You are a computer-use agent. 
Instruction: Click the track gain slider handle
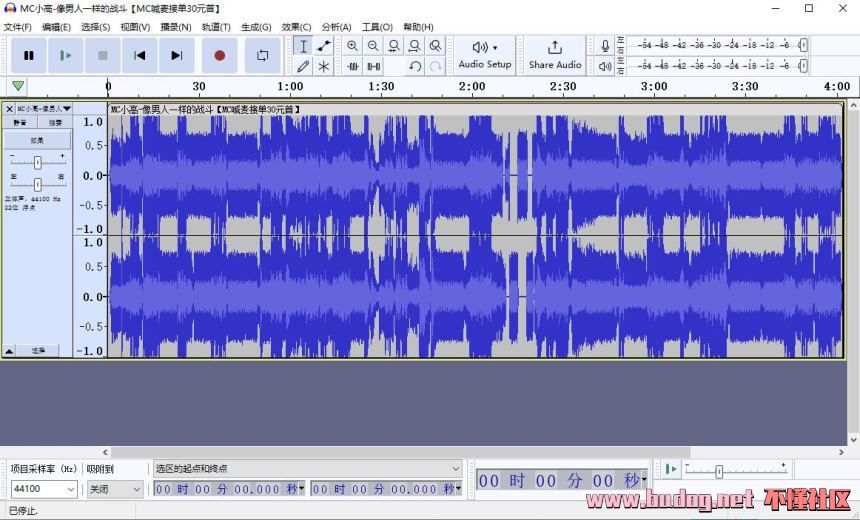[x=37, y=162]
